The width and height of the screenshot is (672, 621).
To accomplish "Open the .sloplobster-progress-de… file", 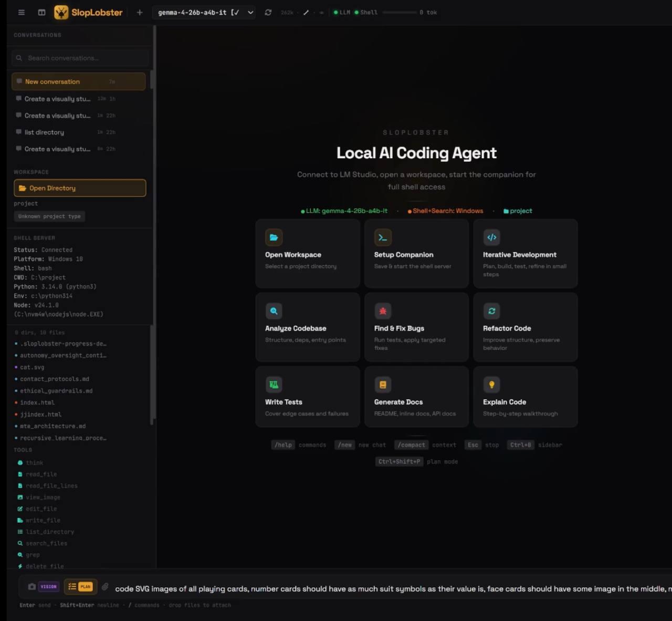I will click(63, 344).
